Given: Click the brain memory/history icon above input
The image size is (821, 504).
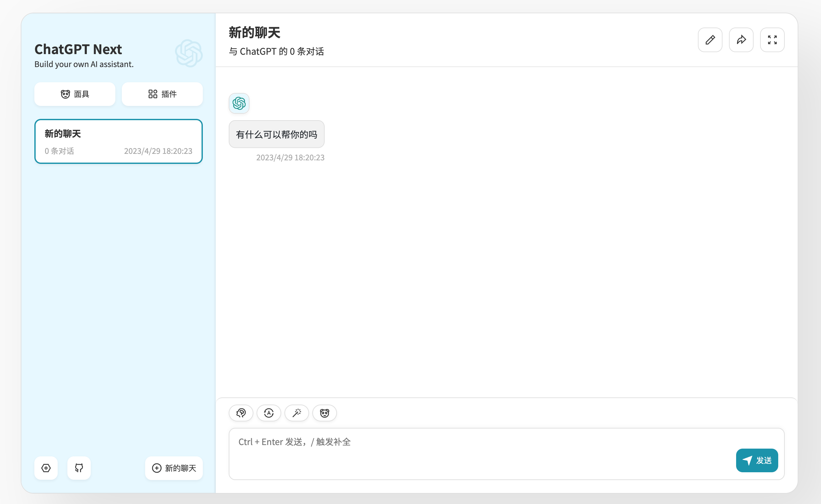Looking at the screenshot, I should pos(241,413).
